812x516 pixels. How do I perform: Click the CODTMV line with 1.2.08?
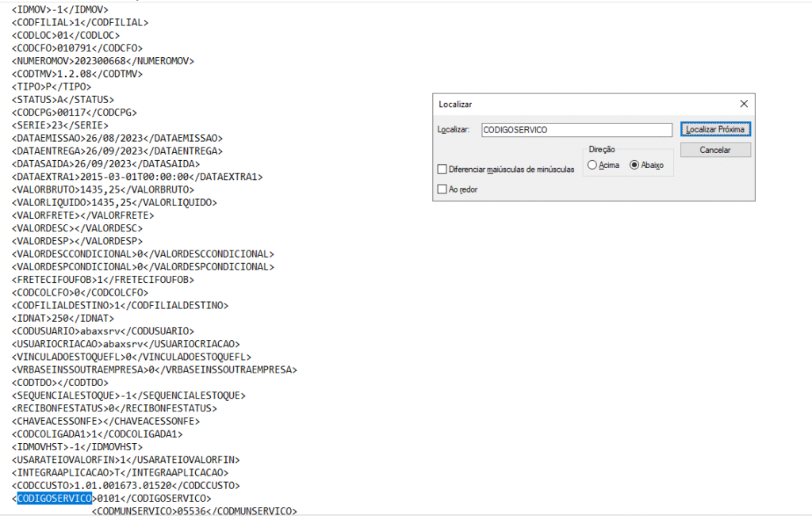pos(77,74)
